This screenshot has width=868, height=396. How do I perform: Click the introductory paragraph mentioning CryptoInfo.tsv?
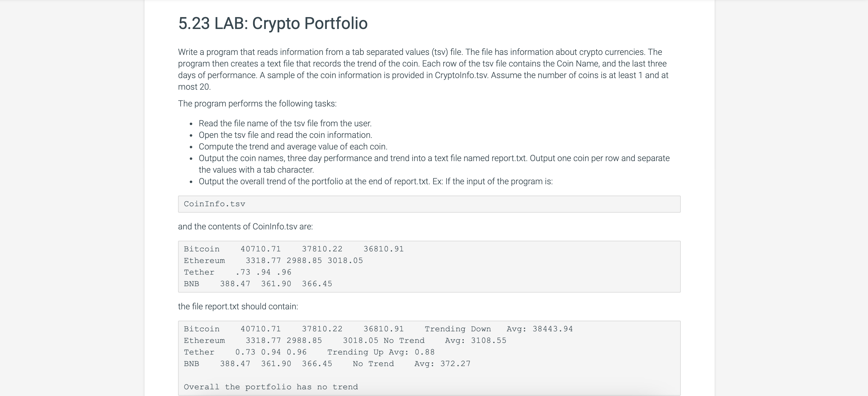(423, 69)
